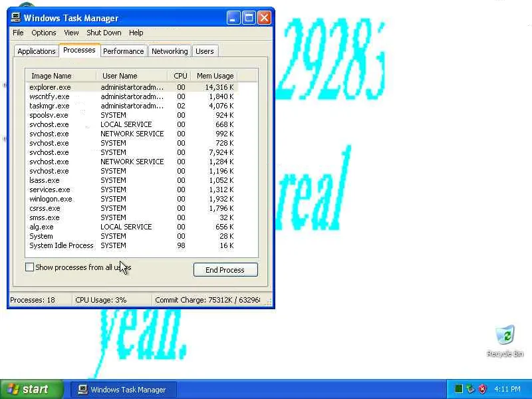Select the csrss.exe process

132,208
